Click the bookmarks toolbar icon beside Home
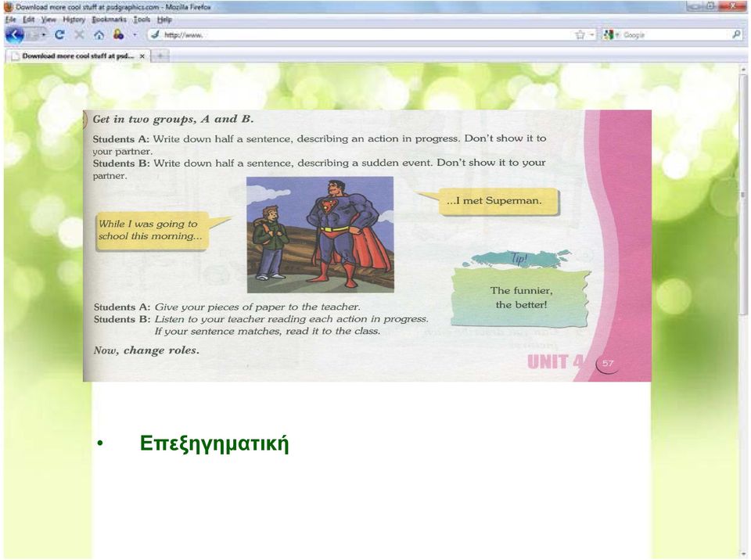751x560 pixels. coord(118,34)
